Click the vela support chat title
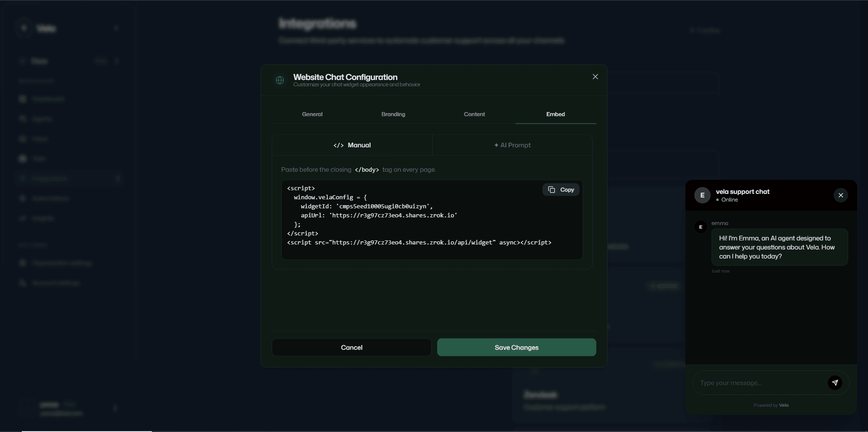 click(x=742, y=192)
